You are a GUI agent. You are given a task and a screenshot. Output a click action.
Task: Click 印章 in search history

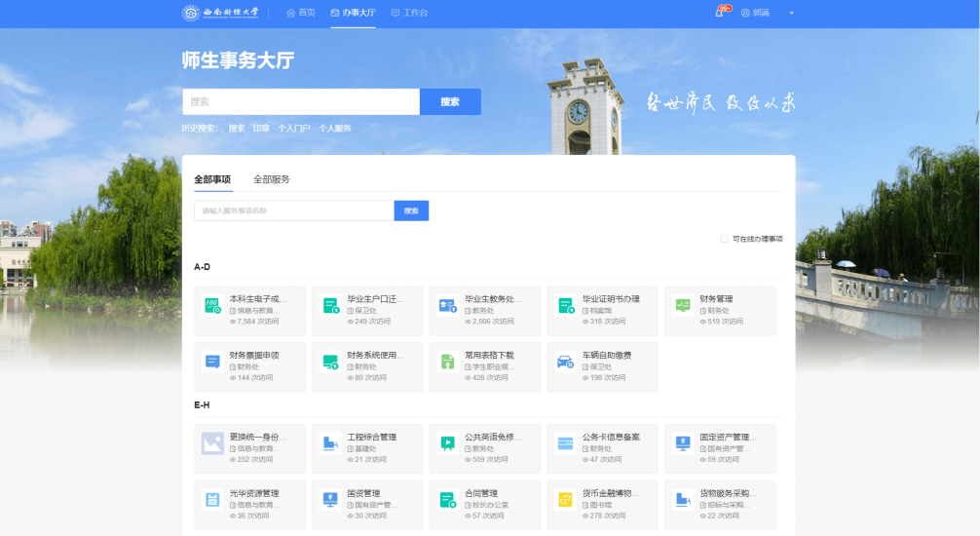261,128
